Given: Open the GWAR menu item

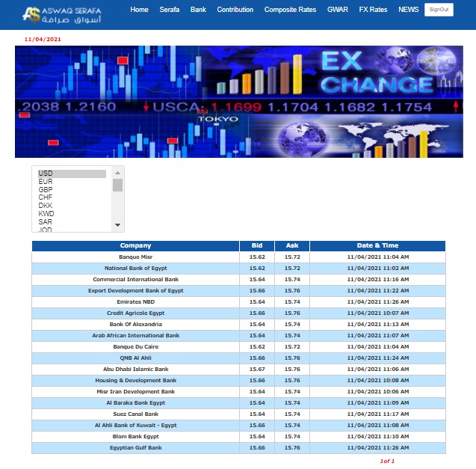Looking at the screenshot, I should tap(338, 10).
